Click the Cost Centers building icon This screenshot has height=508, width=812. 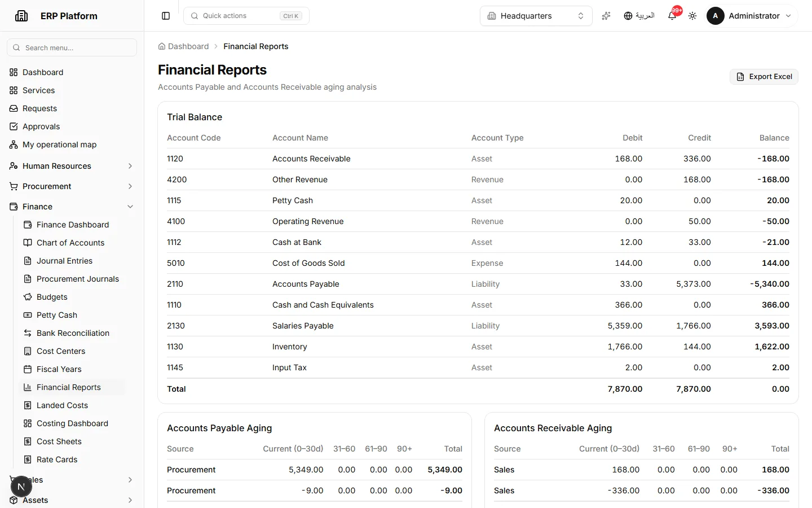pyautogui.click(x=28, y=351)
